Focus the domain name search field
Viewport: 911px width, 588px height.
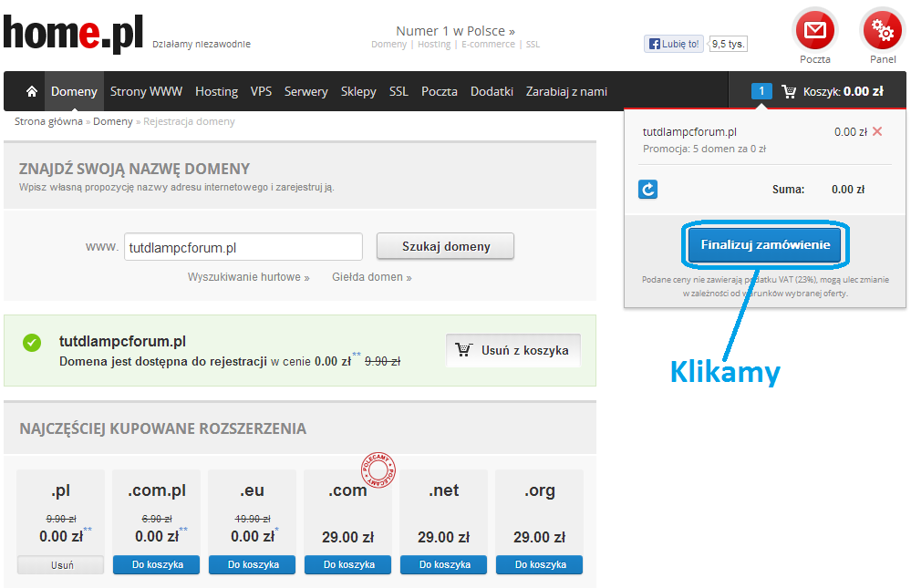point(243,247)
